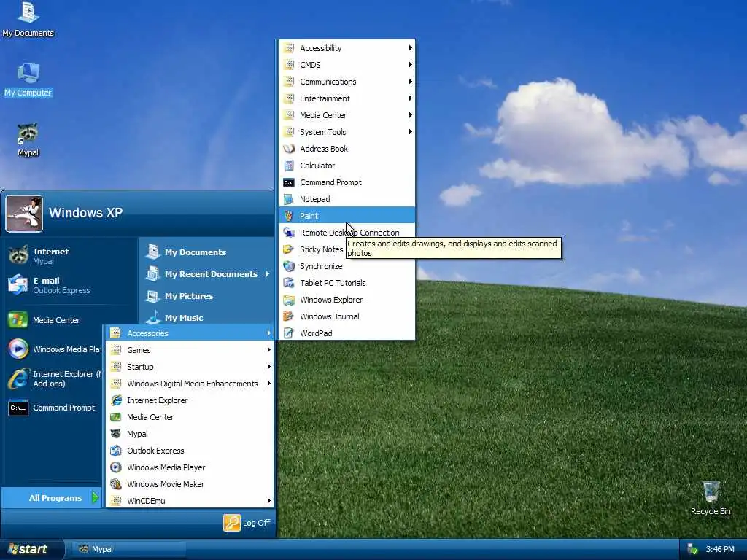This screenshot has height=560, width=747.
Task: Click the Log Off button
Action: [x=247, y=522]
